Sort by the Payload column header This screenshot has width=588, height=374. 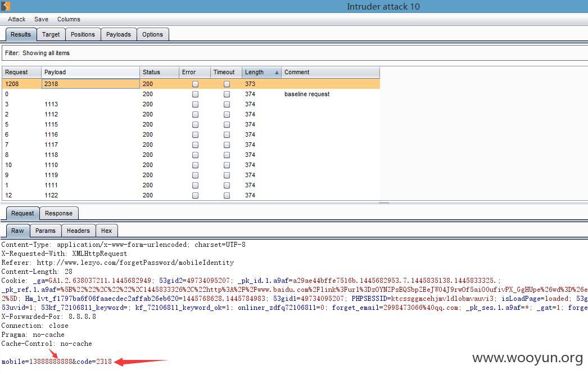tap(91, 72)
